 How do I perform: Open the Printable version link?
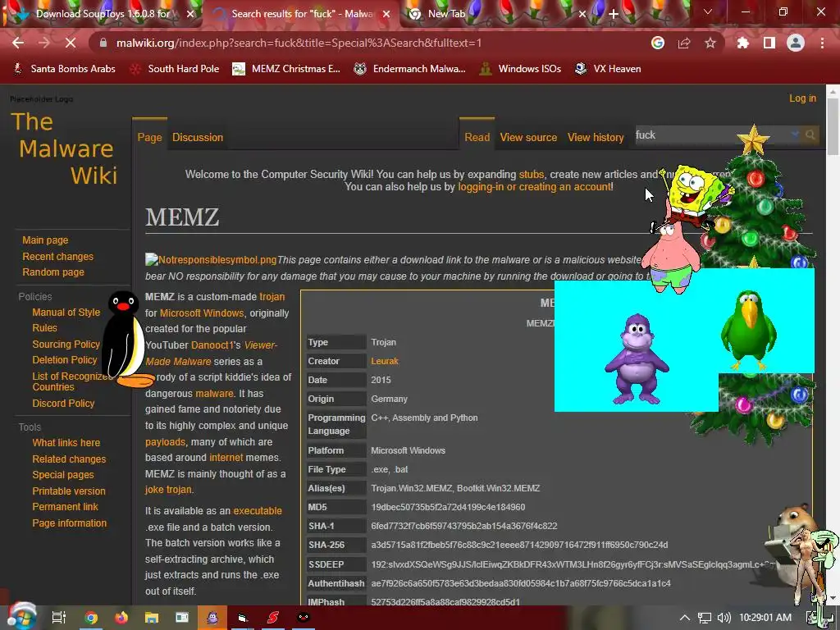tap(69, 491)
